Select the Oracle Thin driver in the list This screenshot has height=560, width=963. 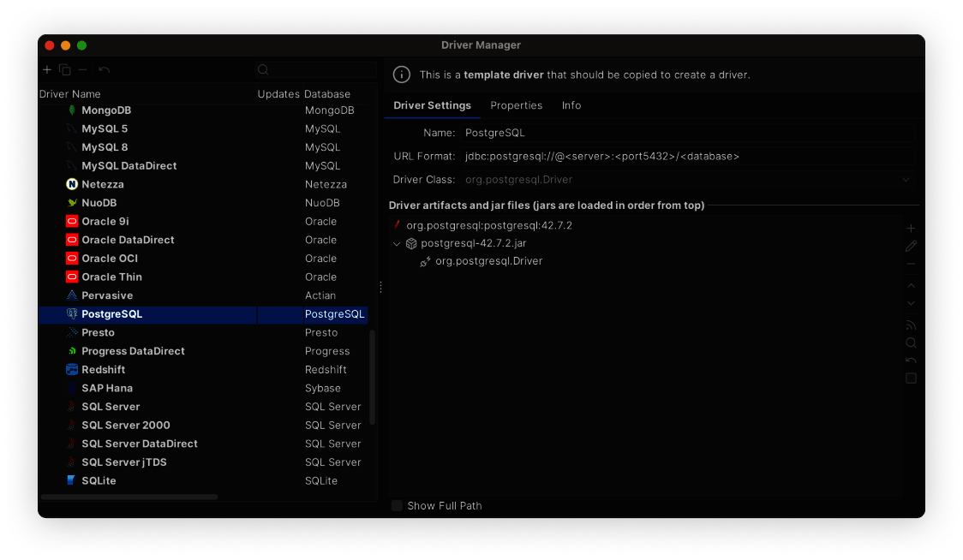coord(111,277)
